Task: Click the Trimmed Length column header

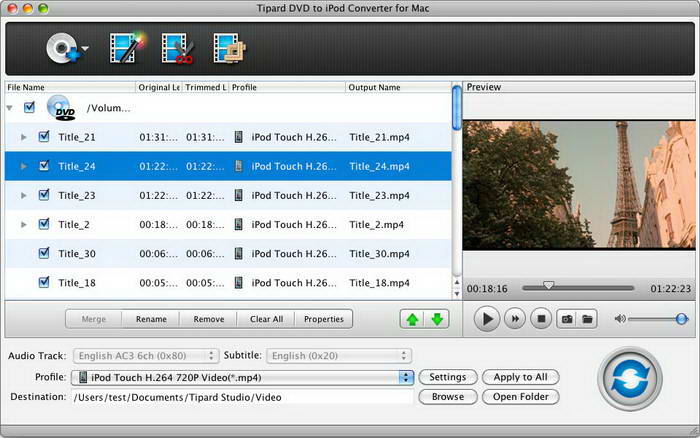Action: [205, 87]
